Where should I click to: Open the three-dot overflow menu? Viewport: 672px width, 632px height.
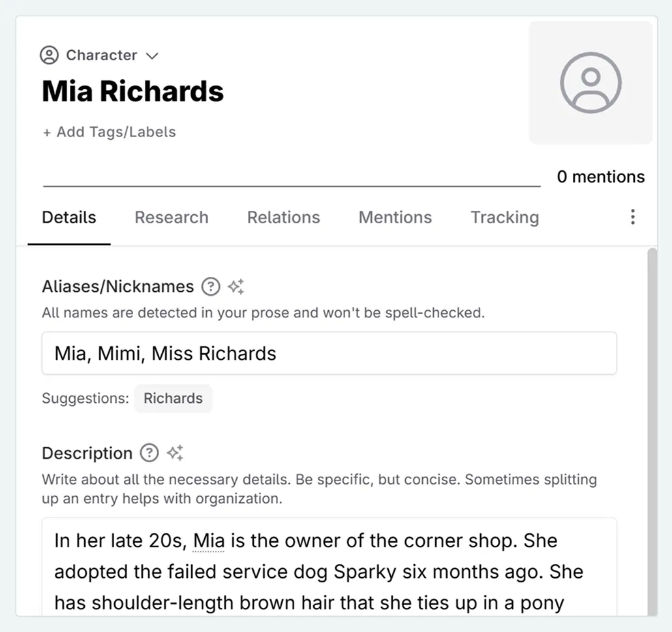click(632, 217)
